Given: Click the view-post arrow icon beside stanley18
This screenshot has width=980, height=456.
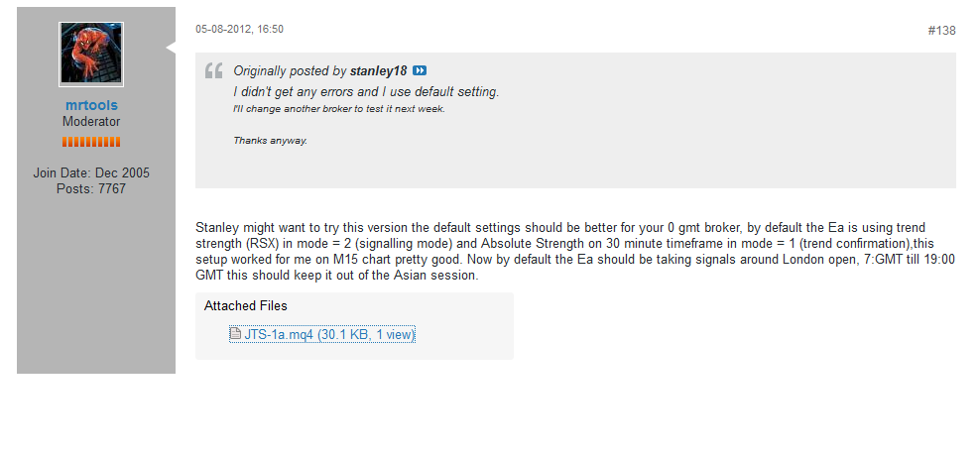Looking at the screenshot, I should (420, 71).
